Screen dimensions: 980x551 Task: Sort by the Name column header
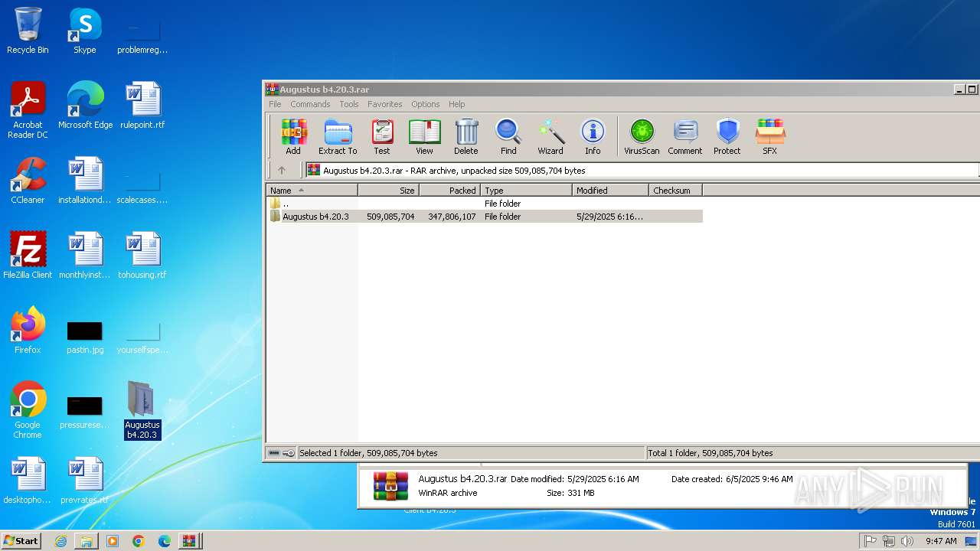click(x=312, y=191)
